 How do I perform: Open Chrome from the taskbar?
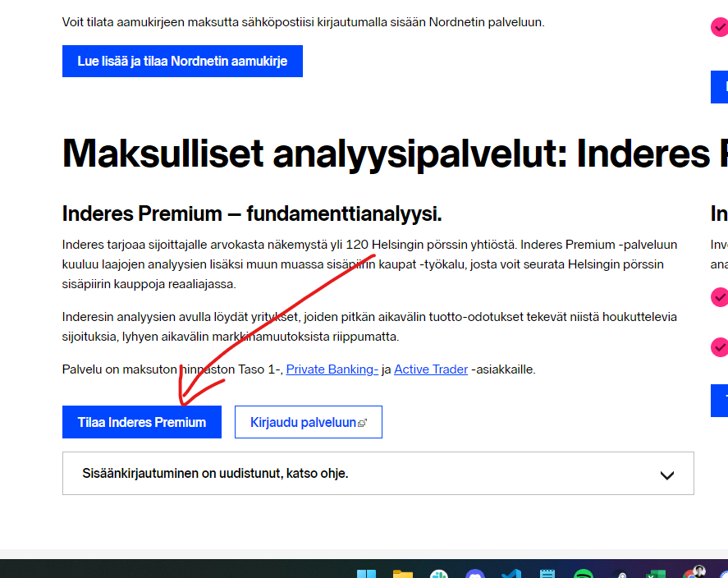(x=693, y=573)
